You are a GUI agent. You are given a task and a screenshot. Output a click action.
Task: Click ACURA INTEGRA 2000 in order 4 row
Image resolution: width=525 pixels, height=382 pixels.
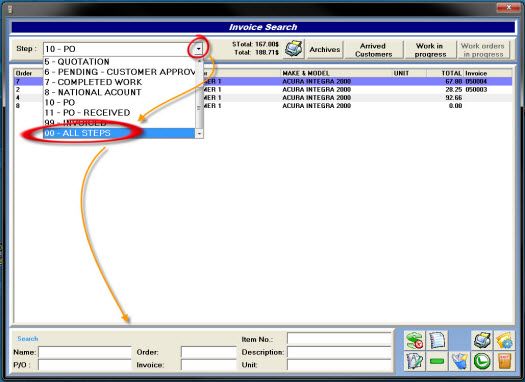[x=316, y=98]
